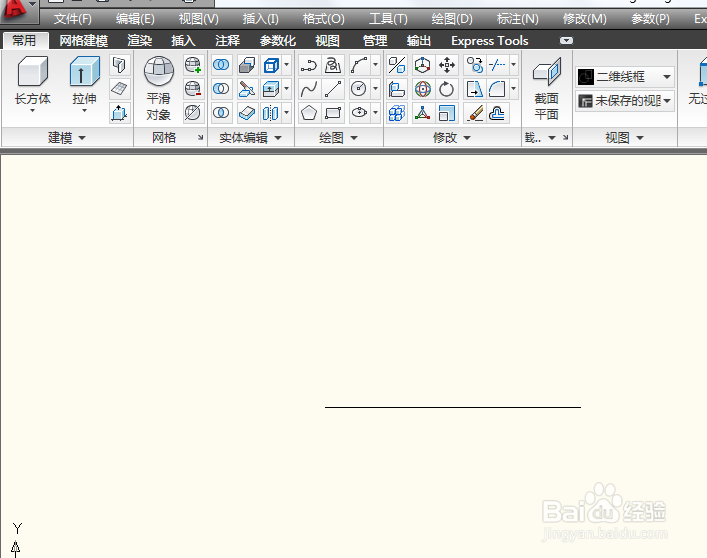Switch to the Render (渲染) tab
707x558 pixels.
140,41
